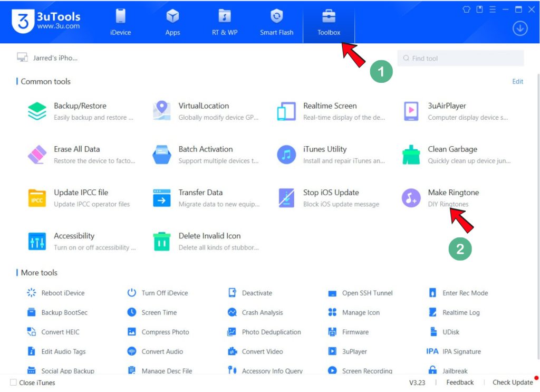Open the skin shirt icon in title bar
The width and height of the screenshot is (540, 392).
coord(466,9)
